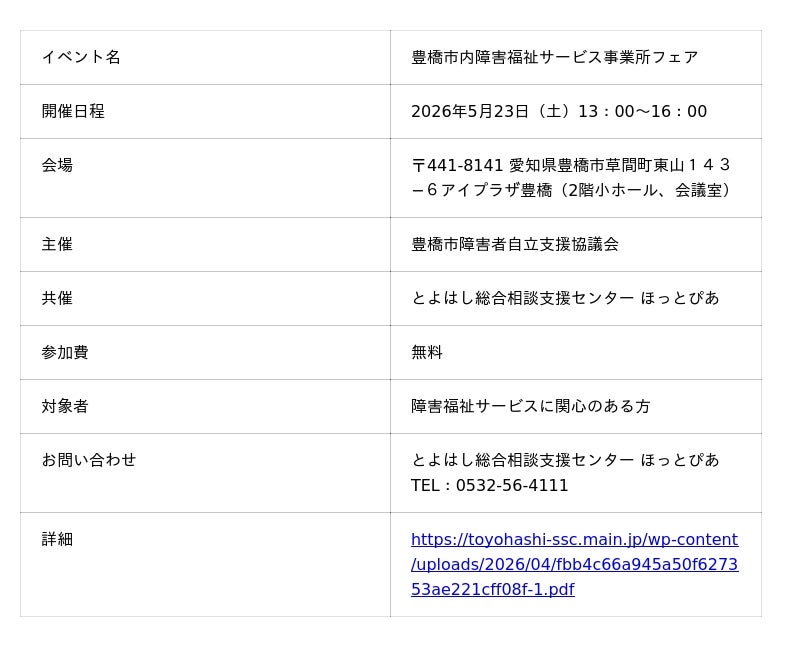Select the event name 豊橋市内障害福祉サービス事業所フェア text

(x=555, y=57)
